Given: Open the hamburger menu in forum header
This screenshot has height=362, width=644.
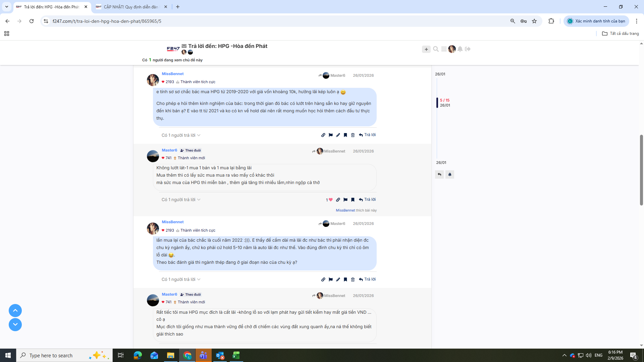Looking at the screenshot, I should point(444,49).
